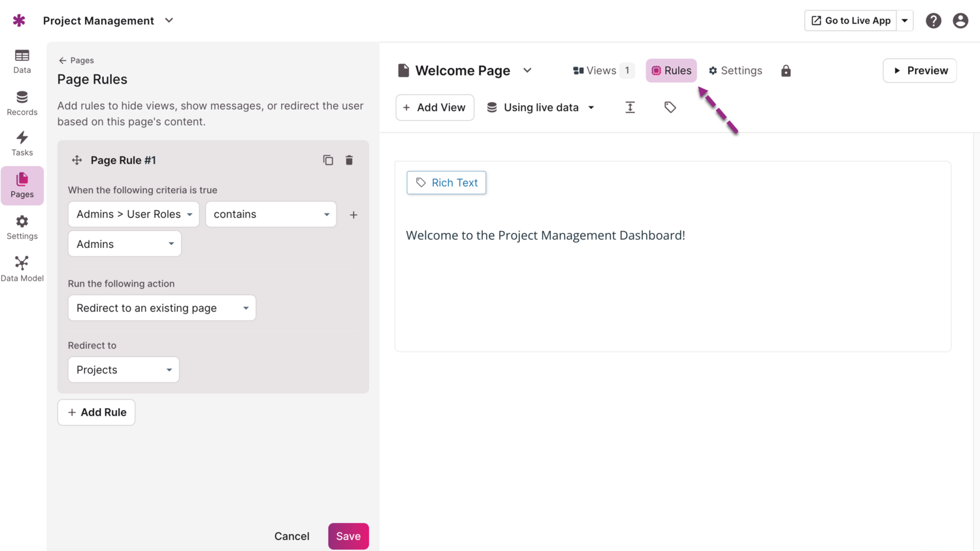
Task: Open Data Model in the sidebar
Action: click(x=22, y=268)
